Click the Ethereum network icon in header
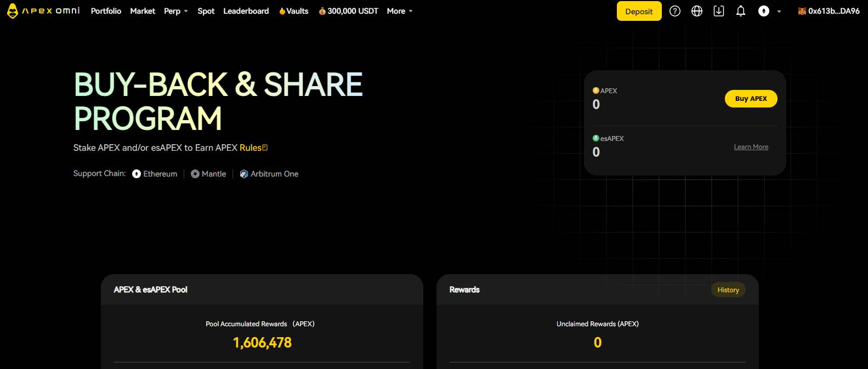 click(764, 11)
